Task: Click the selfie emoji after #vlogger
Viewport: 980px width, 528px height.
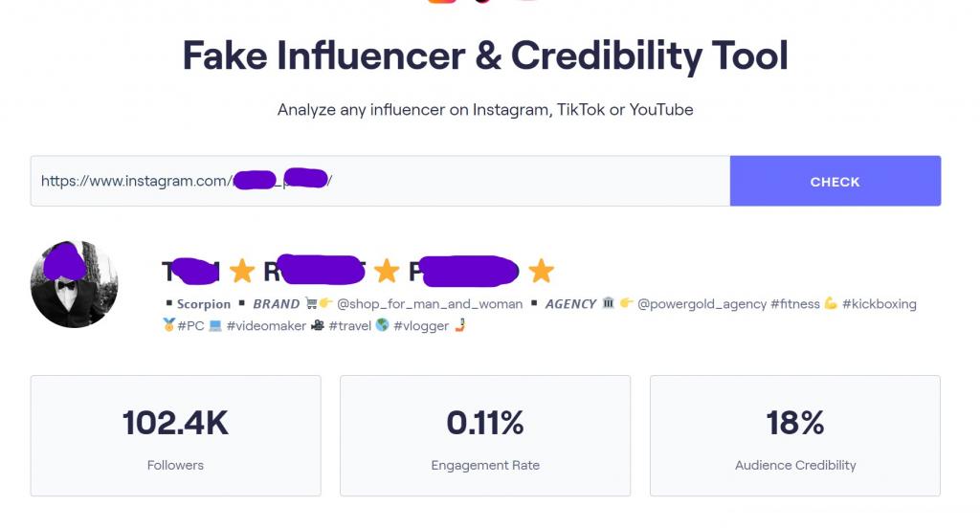Action: [459, 326]
